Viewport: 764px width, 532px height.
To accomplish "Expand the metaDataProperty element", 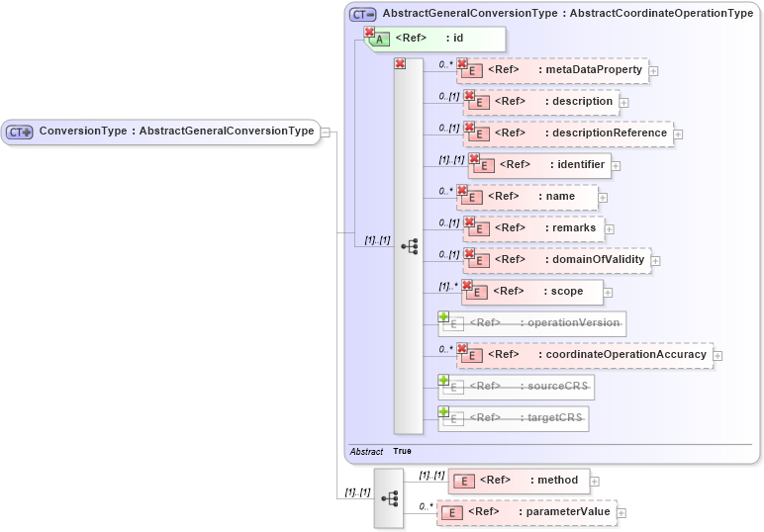I will [x=653, y=71].
